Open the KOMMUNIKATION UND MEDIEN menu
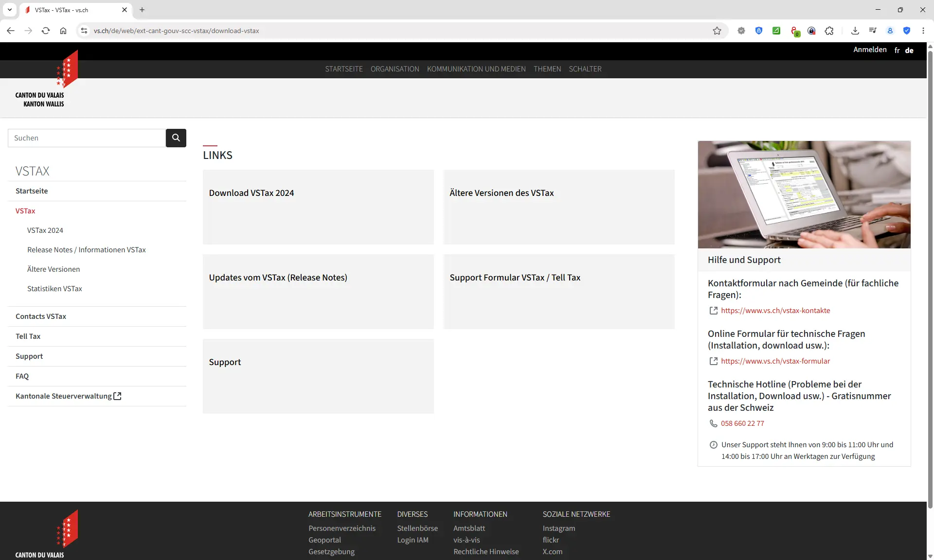Screen dimensions: 934x560 coord(476,69)
